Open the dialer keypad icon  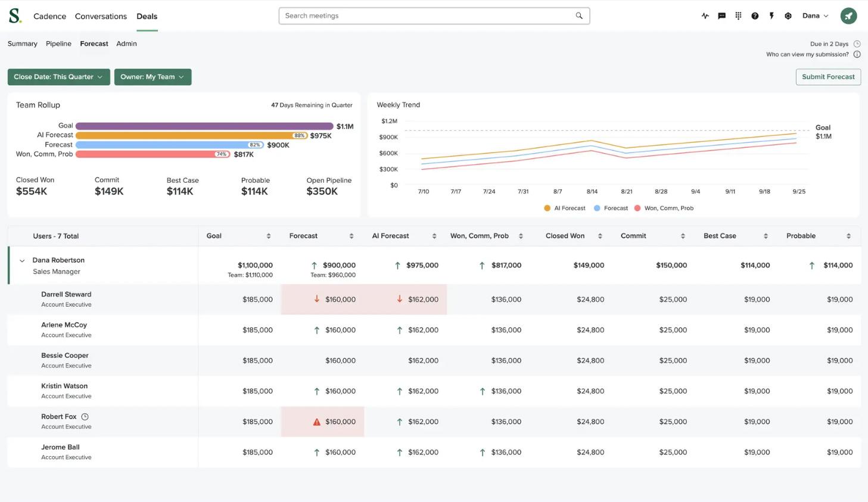(738, 16)
